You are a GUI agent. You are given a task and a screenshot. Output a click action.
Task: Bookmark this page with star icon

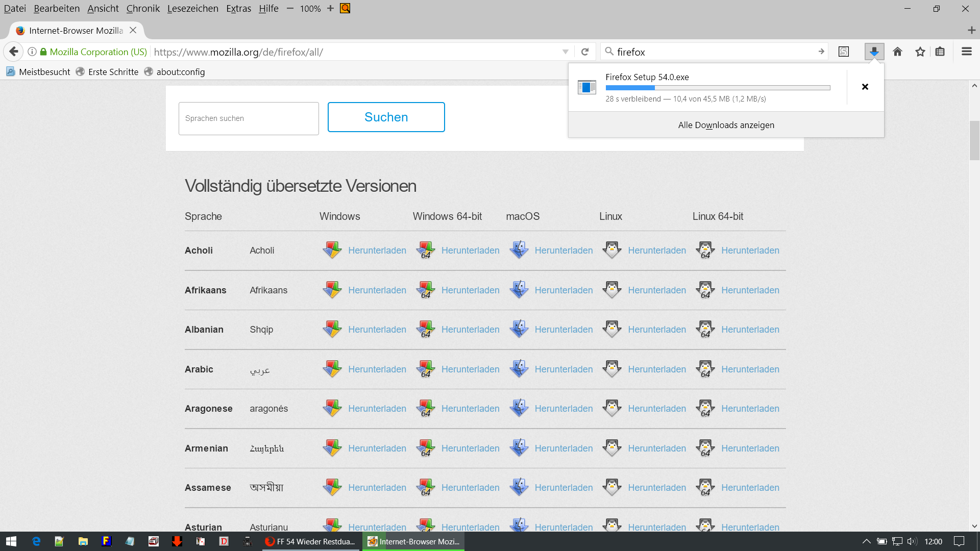coord(920,52)
